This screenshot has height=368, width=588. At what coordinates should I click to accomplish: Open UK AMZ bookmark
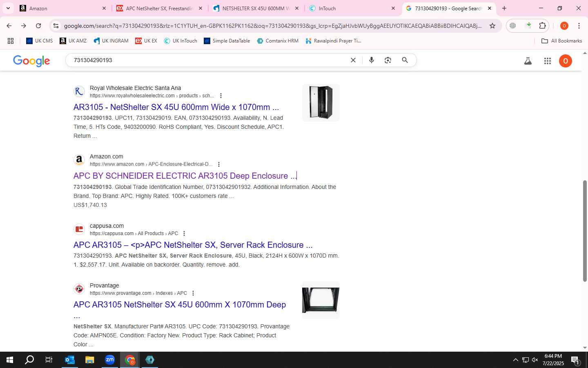(73, 41)
